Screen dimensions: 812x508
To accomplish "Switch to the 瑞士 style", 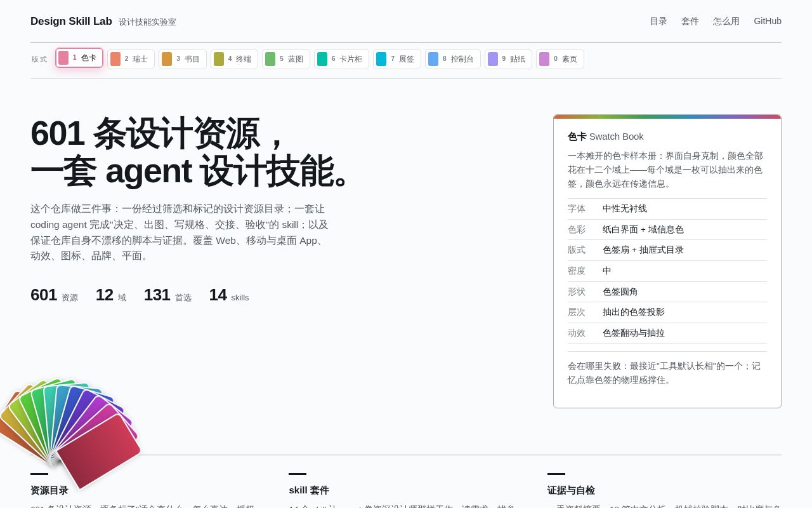I will (131, 59).
